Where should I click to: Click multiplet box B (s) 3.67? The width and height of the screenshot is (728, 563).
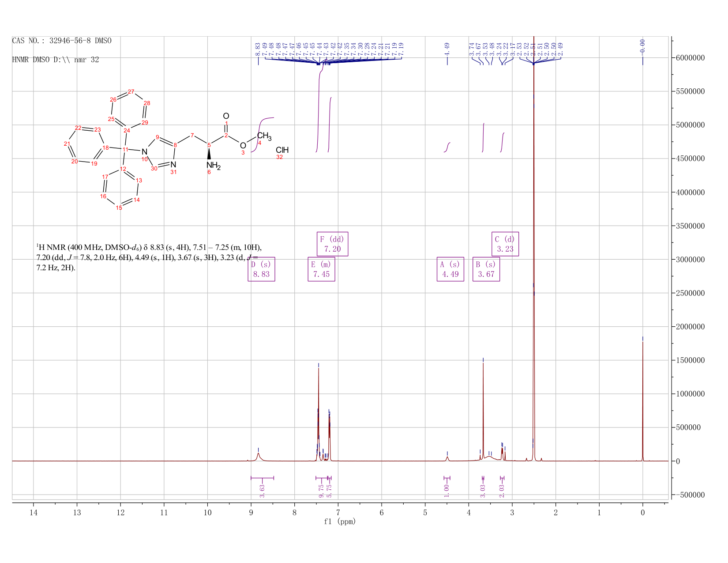tap(486, 269)
